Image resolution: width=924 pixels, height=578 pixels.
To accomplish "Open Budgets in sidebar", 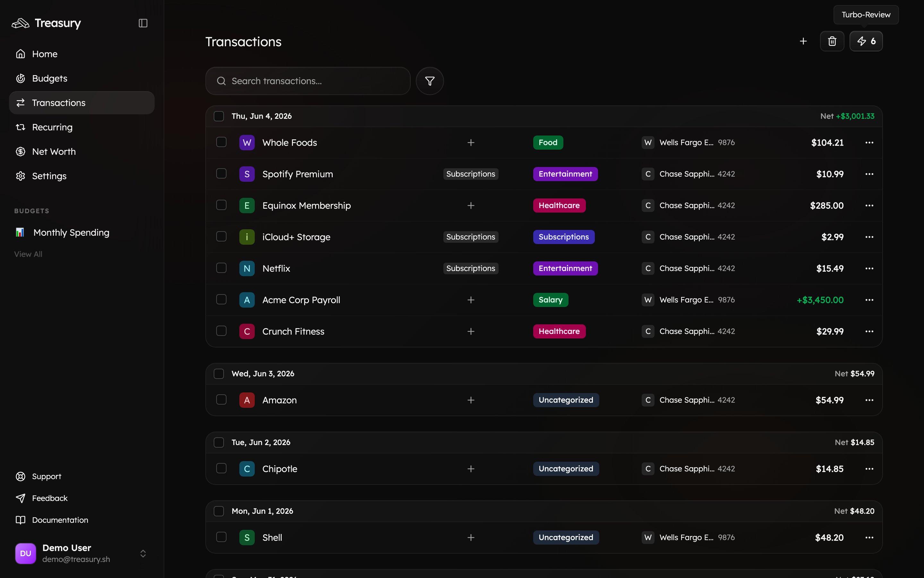I will [82, 78].
